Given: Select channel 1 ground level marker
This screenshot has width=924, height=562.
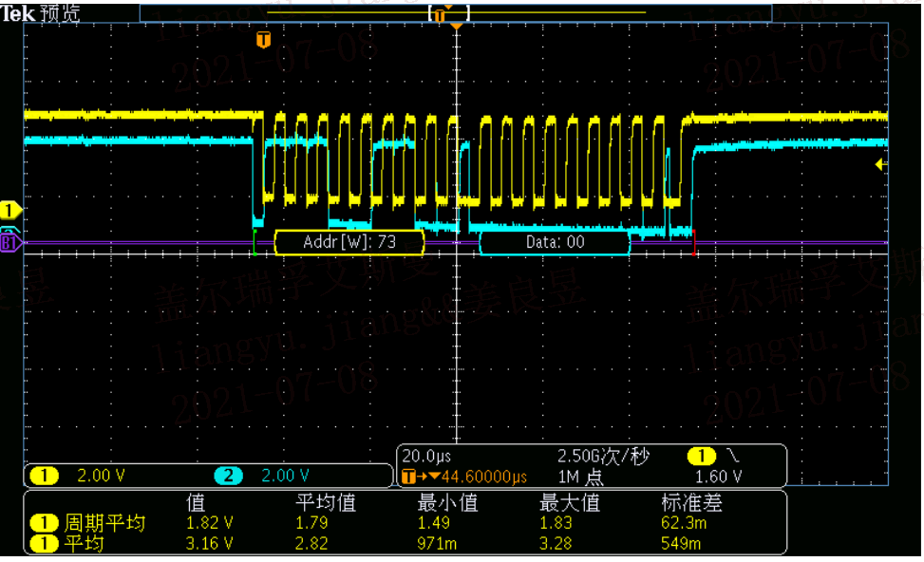Looking at the screenshot, I should (x=10, y=210).
